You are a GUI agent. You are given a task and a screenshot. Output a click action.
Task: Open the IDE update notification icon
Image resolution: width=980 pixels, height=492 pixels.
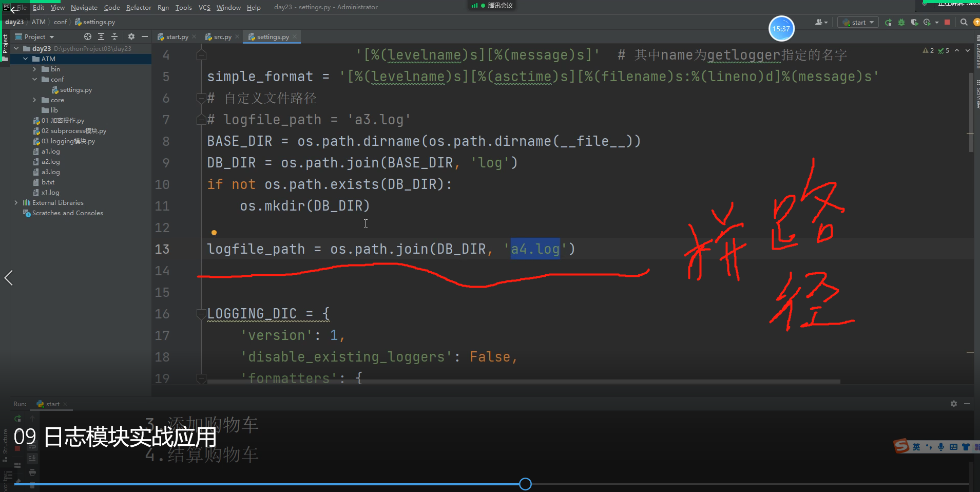pyautogui.click(x=976, y=22)
